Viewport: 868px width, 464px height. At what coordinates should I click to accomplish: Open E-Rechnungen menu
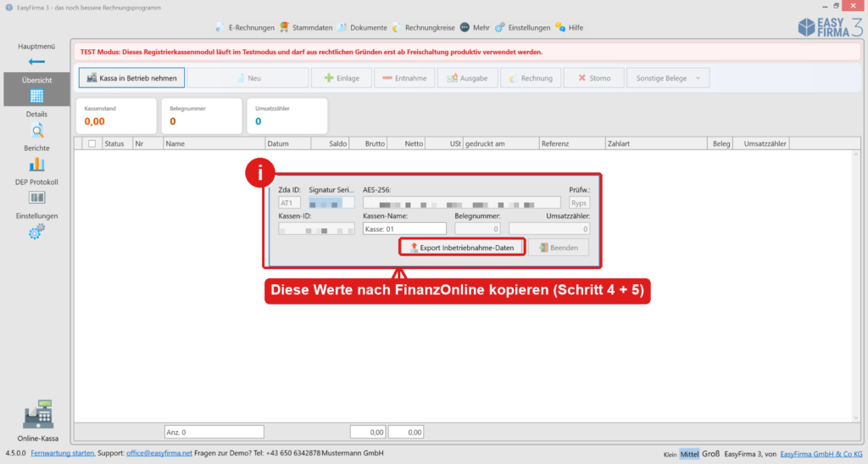pos(245,28)
